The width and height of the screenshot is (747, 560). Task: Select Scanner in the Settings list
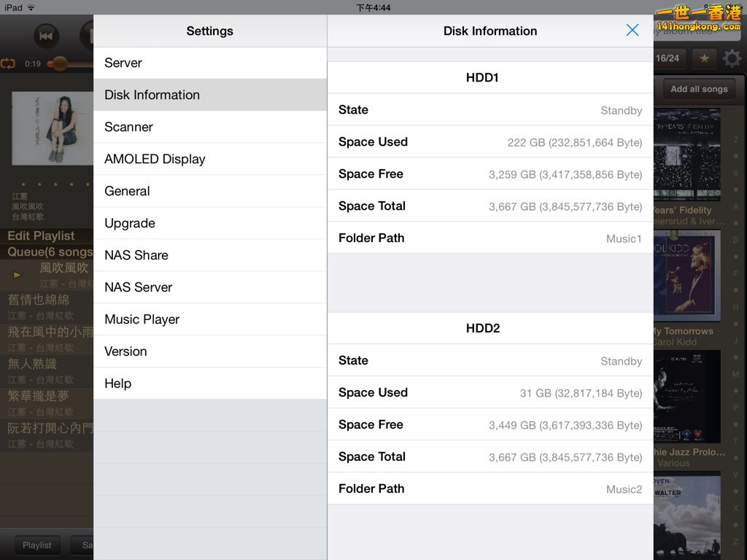click(210, 127)
